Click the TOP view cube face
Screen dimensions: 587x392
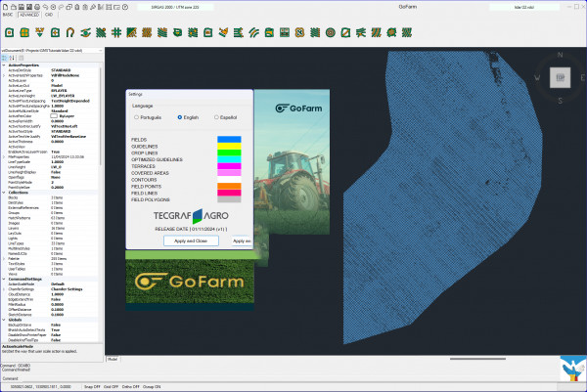click(560, 78)
